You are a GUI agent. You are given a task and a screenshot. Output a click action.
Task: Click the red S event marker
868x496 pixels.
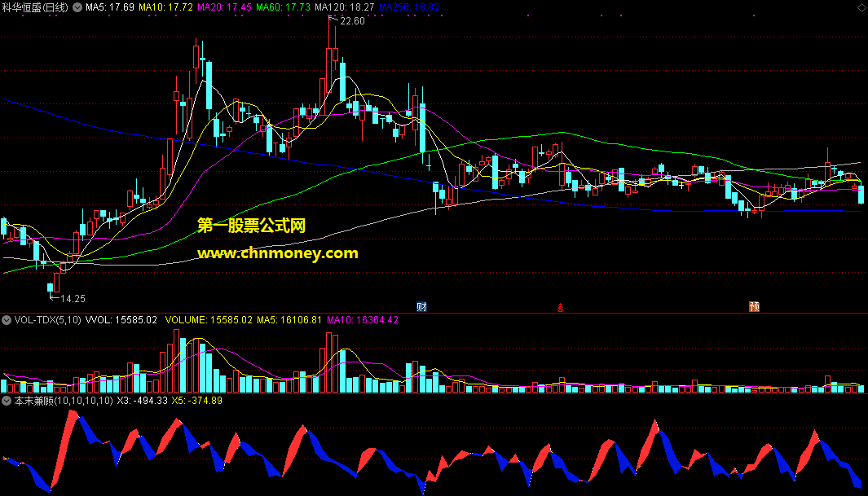[560, 307]
